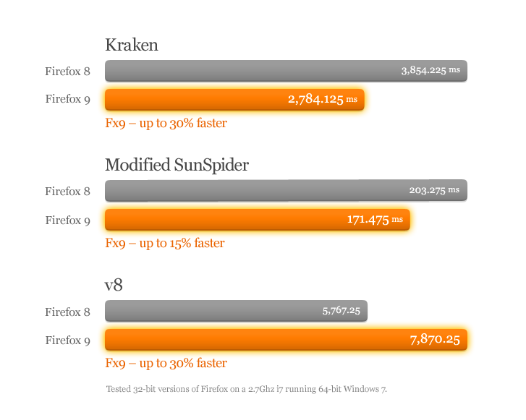Click the test configuration footnote text
The width and height of the screenshot is (526, 420).
(x=246, y=389)
